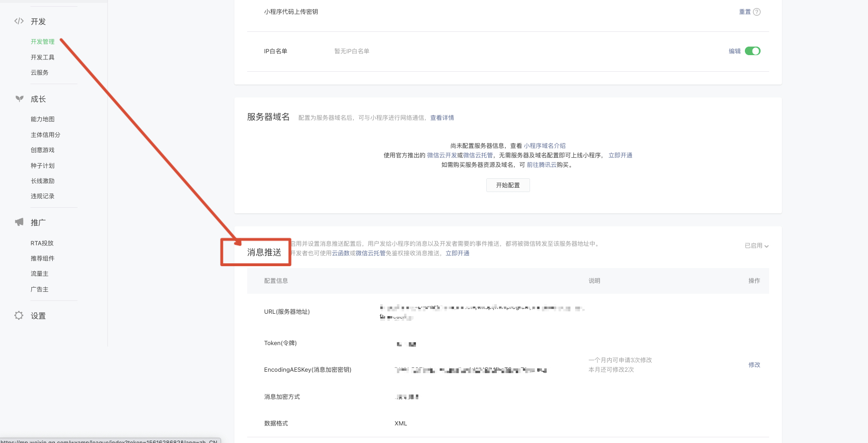Open 违规记录 in sidebar
Viewport: 868px width, 443px height.
tap(43, 196)
